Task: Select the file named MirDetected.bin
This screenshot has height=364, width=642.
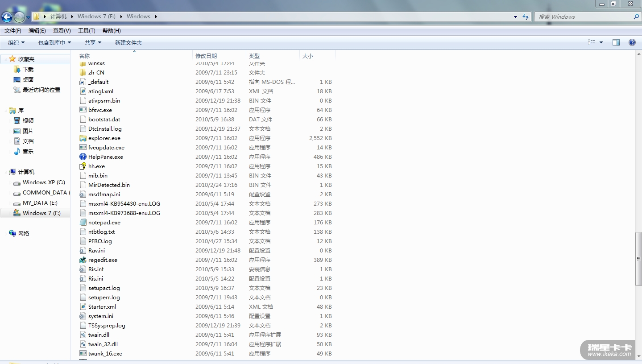Action: click(x=109, y=185)
